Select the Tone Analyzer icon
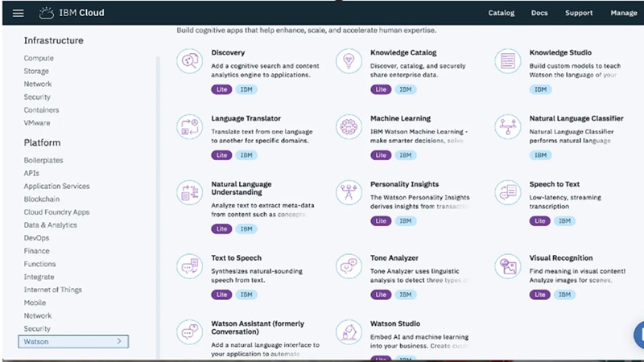This screenshot has width=644, height=362. coord(349,265)
